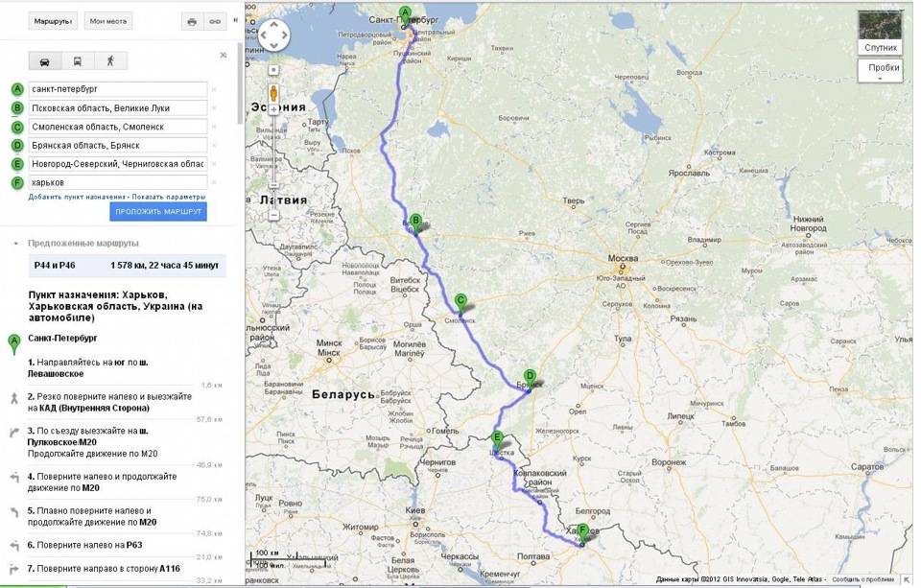921x588 pixels.
Task: Collapse the left directions panel
Action: tap(236, 20)
